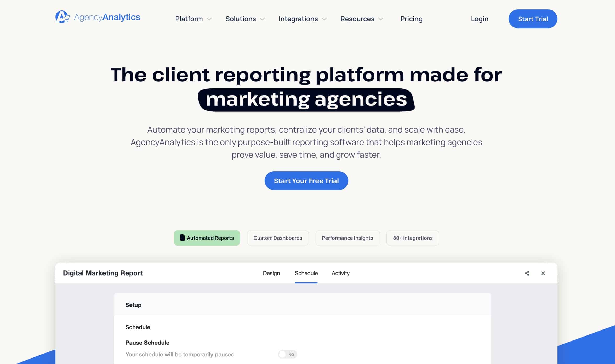Toggle the Pause Schedule switch
The height and width of the screenshot is (364, 615).
click(x=287, y=354)
